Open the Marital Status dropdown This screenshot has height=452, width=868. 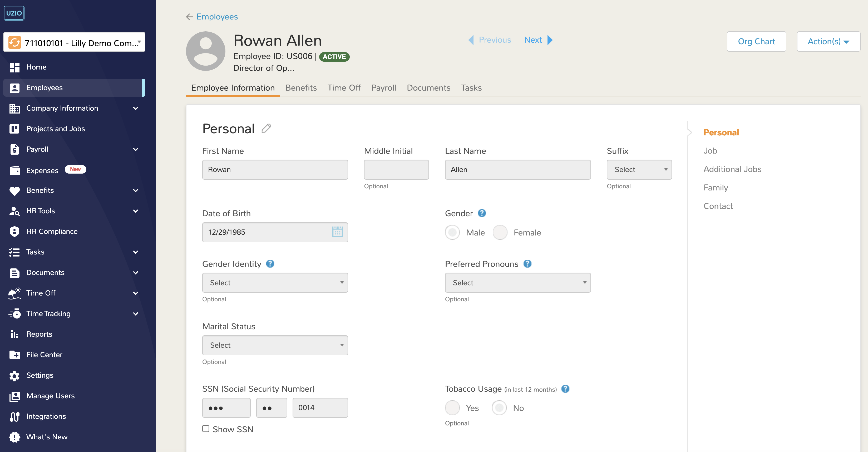(x=275, y=345)
